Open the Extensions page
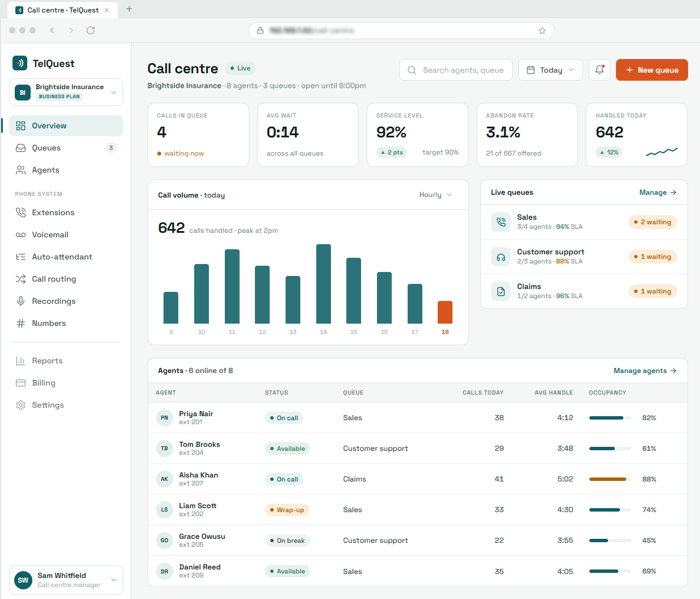700x599 pixels. pos(66,212)
